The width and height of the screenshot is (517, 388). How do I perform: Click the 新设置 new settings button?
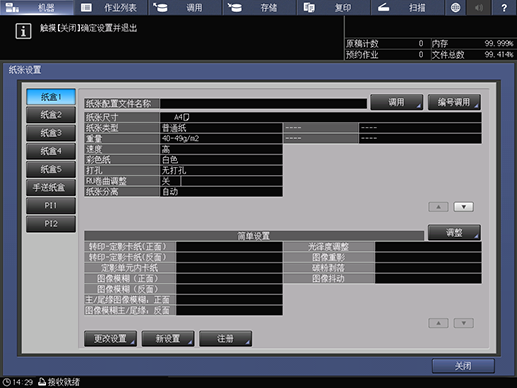pos(168,339)
